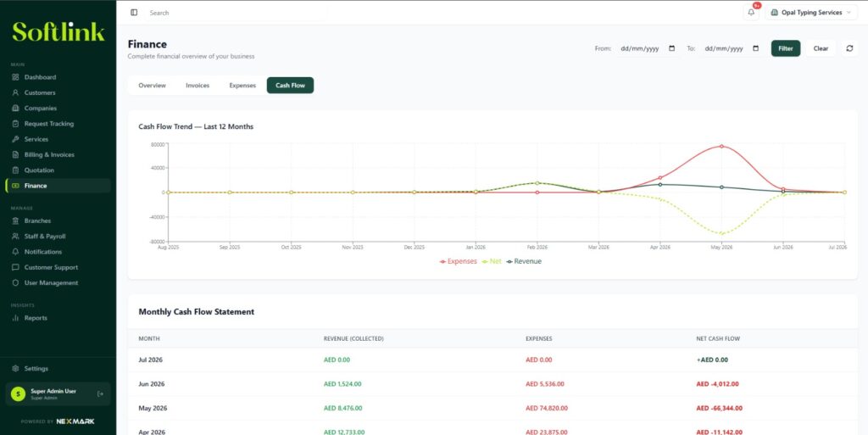This screenshot has width=868, height=435.
Task: Open Settings via the gear icon in sidebar
Action: [x=15, y=369]
